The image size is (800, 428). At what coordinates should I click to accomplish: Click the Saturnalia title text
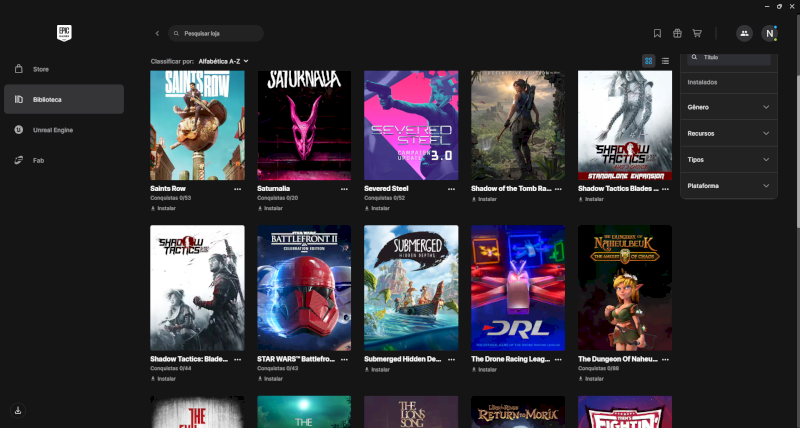click(x=273, y=188)
